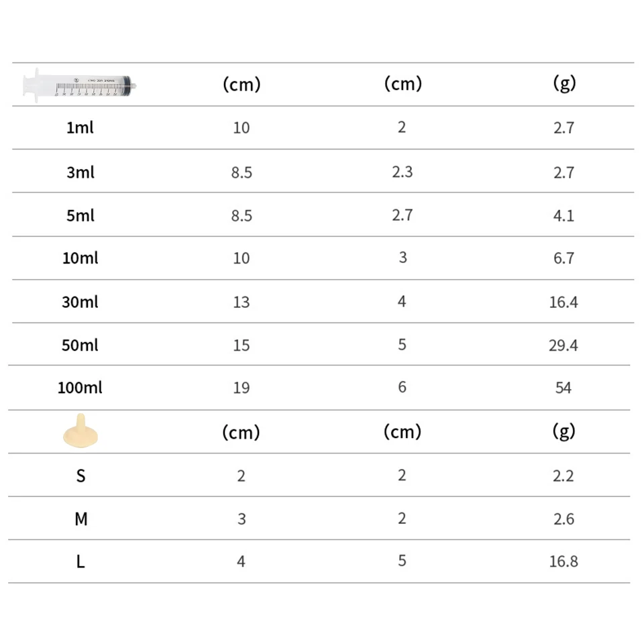Select the S size label
Image resolution: width=644 pixels, height=644 pixels.
(80, 476)
